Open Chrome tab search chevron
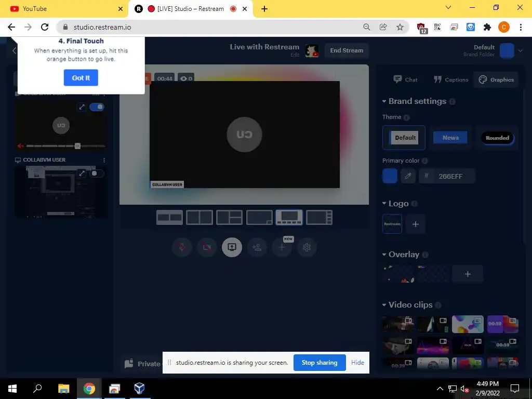 (448, 7)
